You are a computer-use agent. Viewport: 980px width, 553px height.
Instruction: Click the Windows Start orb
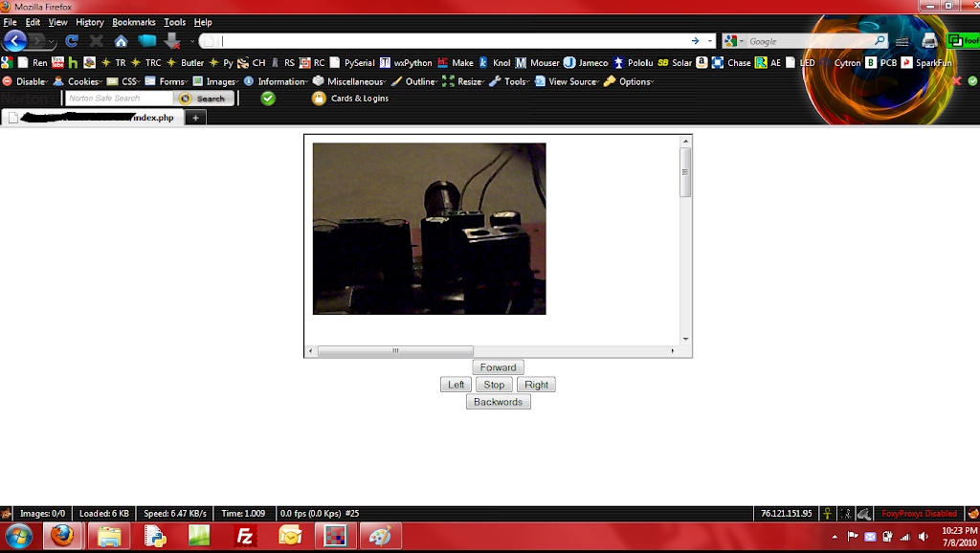pyautogui.click(x=19, y=536)
